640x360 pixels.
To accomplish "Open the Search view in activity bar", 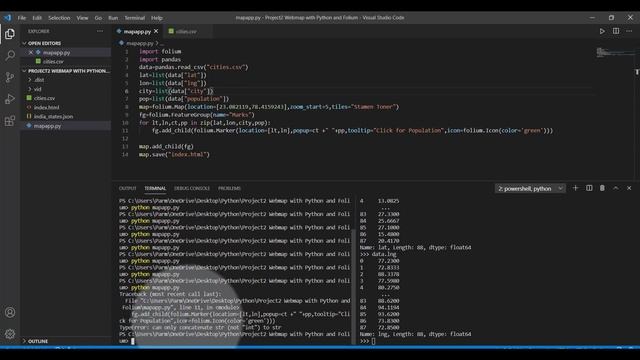I will [x=10, y=56].
